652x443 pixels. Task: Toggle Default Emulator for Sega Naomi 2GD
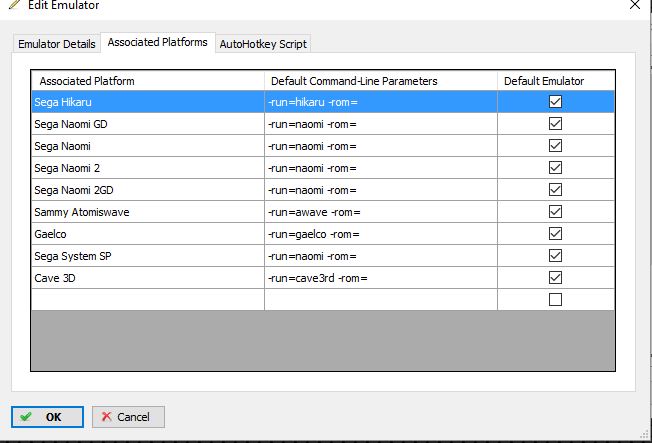[x=556, y=190]
